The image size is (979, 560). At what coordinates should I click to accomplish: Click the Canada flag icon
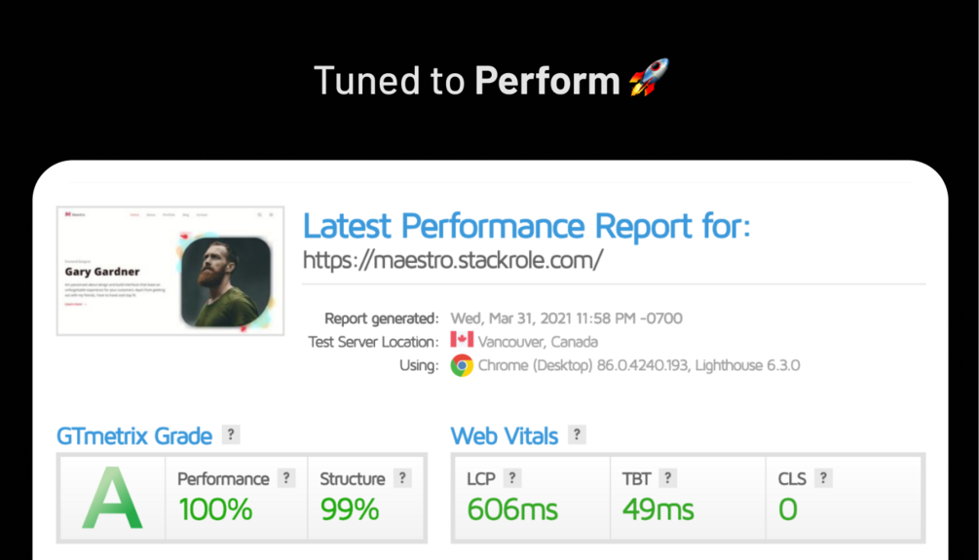(462, 340)
